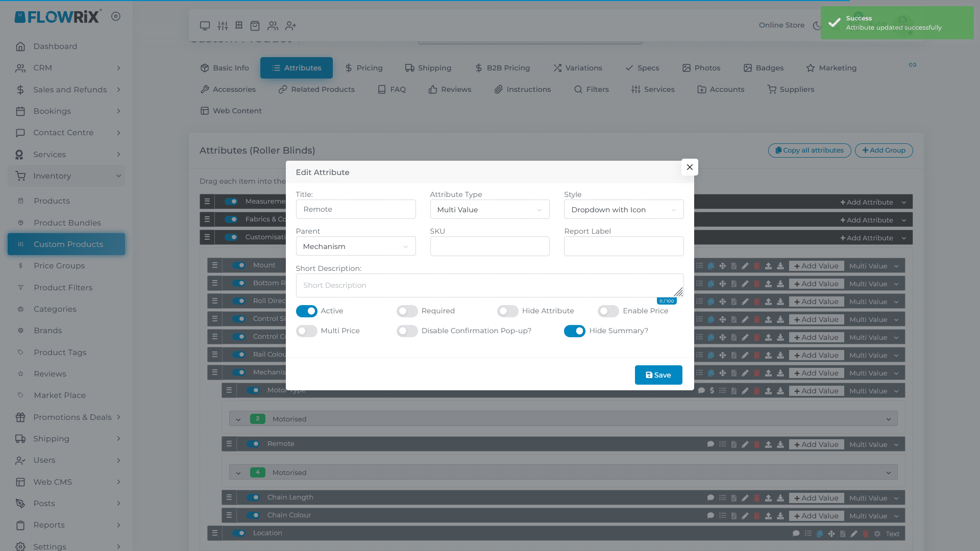
Task: Switch on the Enable Price toggle
Action: [608, 311]
